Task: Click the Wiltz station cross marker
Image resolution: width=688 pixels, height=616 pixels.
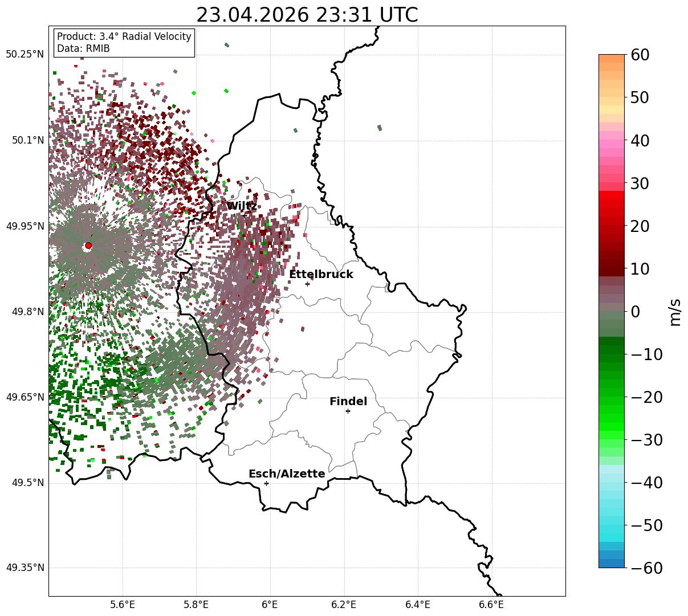Action: tap(245, 215)
